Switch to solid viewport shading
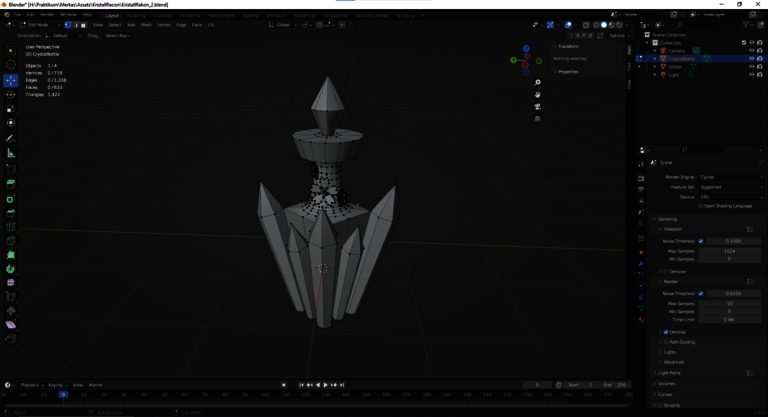The image size is (768, 417). (604, 25)
